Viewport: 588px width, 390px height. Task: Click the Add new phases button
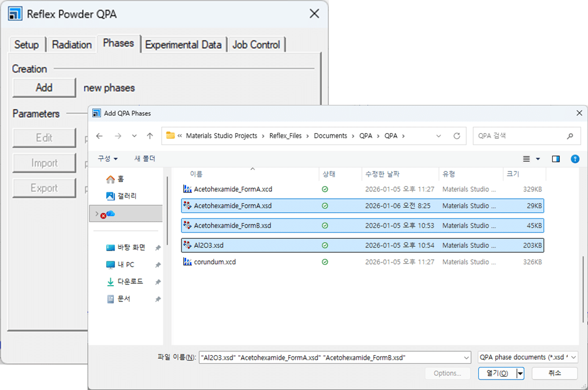click(44, 88)
